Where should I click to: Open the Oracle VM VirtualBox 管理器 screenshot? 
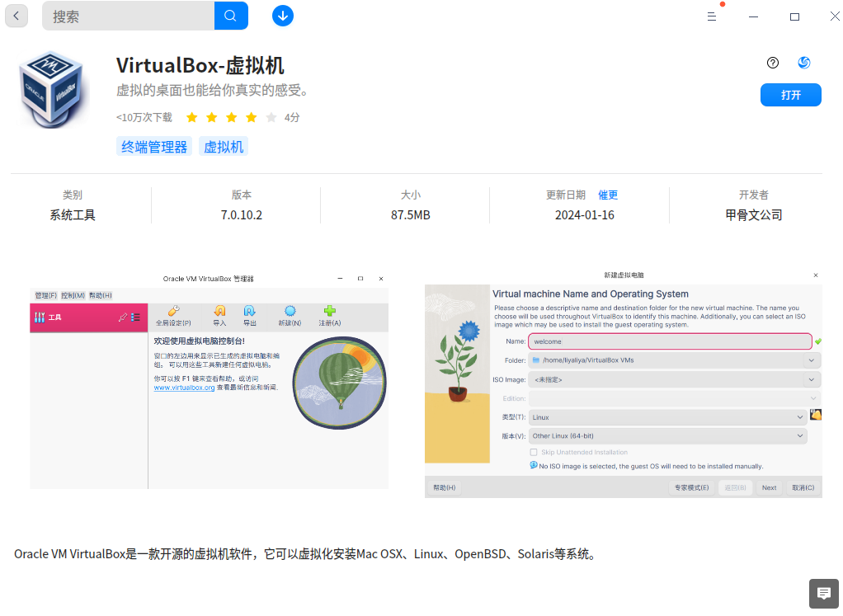click(x=210, y=381)
